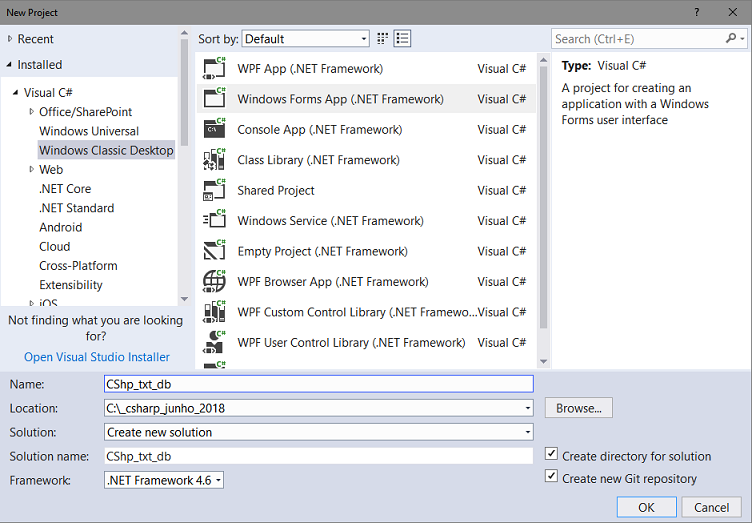Select Empty Project (.NET Framework) text

(322, 251)
